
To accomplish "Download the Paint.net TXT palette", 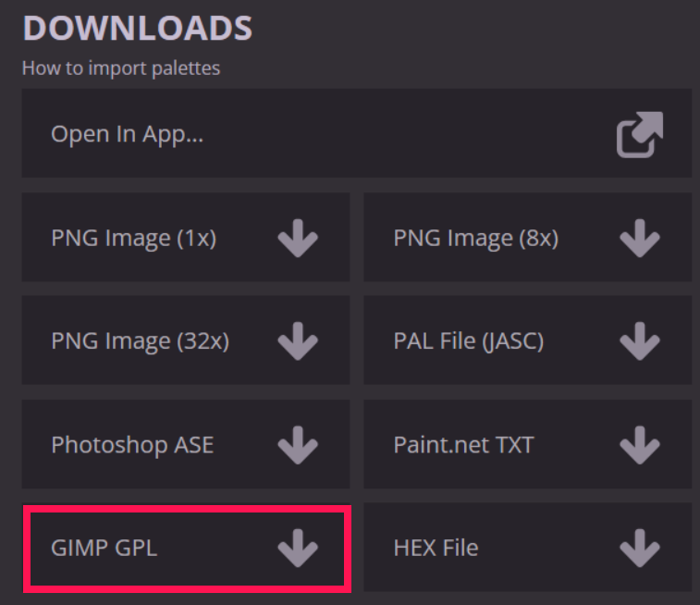I will (x=528, y=444).
